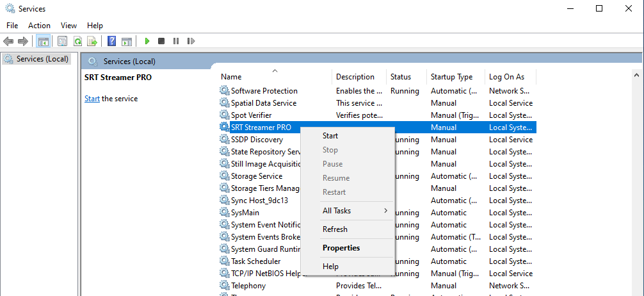
Task: Choose Help in the context menu
Action: [x=348, y=267]
